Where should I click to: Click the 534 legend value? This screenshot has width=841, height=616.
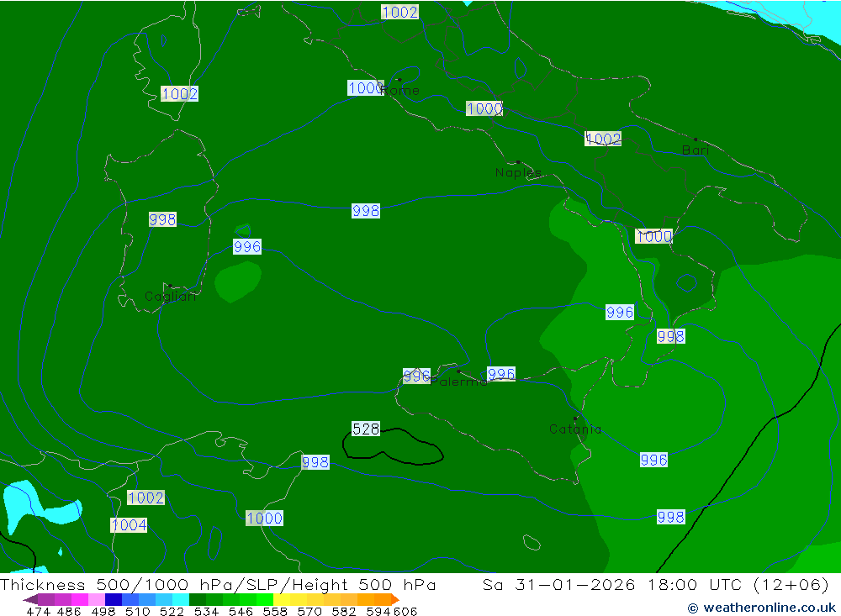(x=206, y=611)
